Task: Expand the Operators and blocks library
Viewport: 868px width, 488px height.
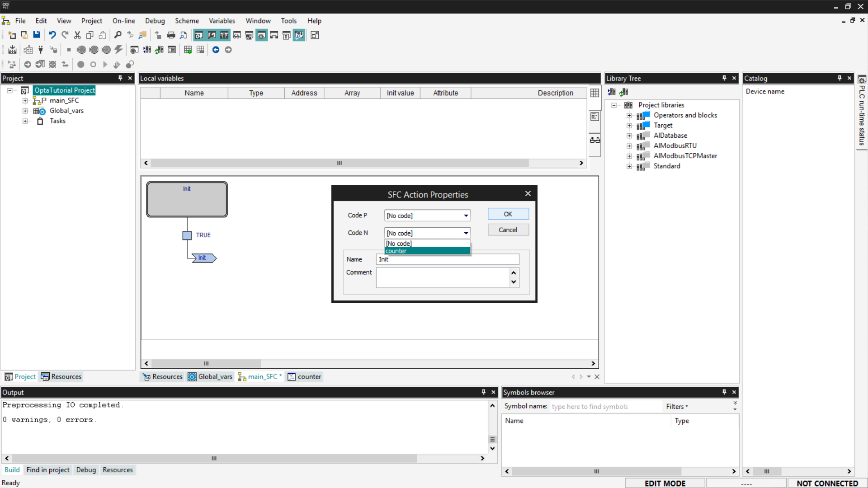Action: [629, 116]
